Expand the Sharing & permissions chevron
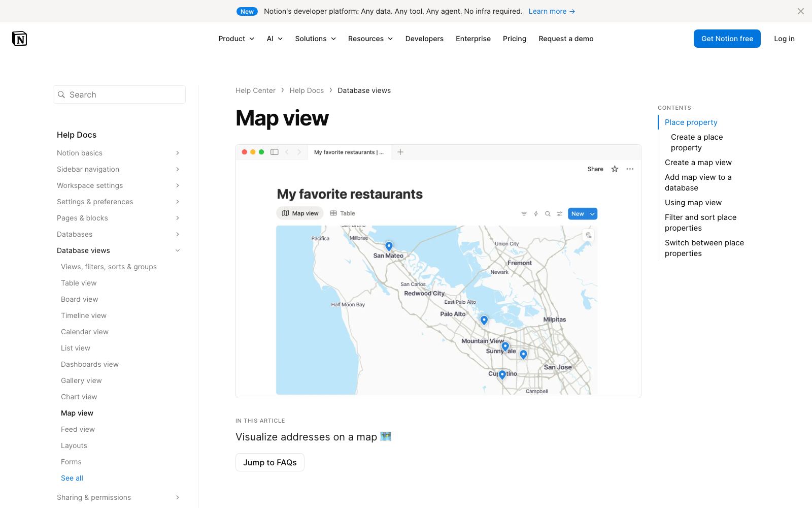 point(178,497)
